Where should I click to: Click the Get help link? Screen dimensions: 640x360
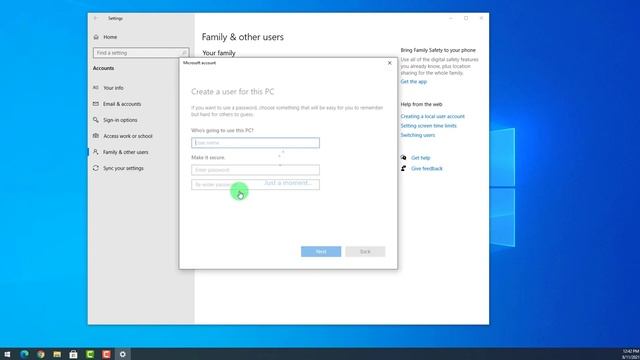coord(420,158)
